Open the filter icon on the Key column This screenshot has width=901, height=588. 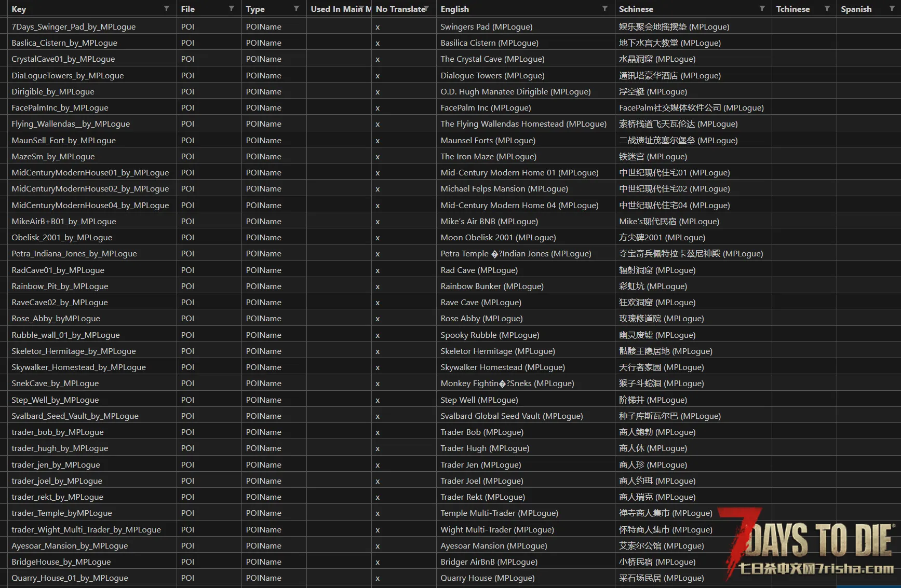[167, 8]
